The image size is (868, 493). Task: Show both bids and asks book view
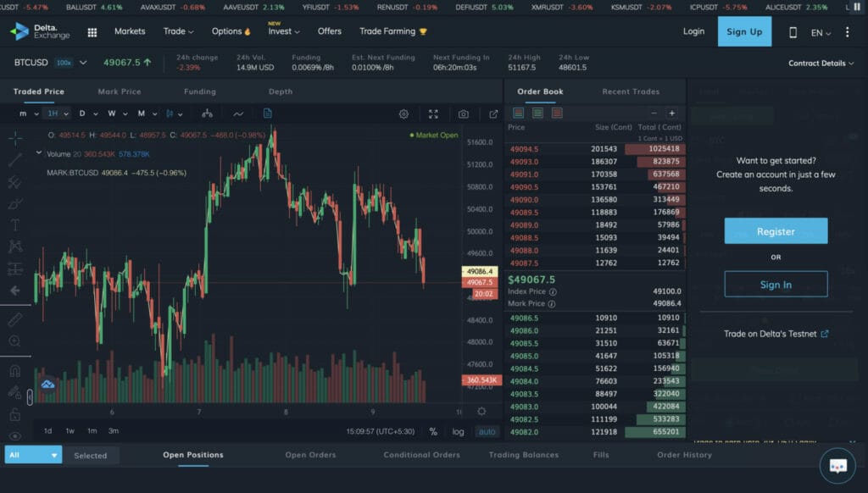tap(519, 114)
